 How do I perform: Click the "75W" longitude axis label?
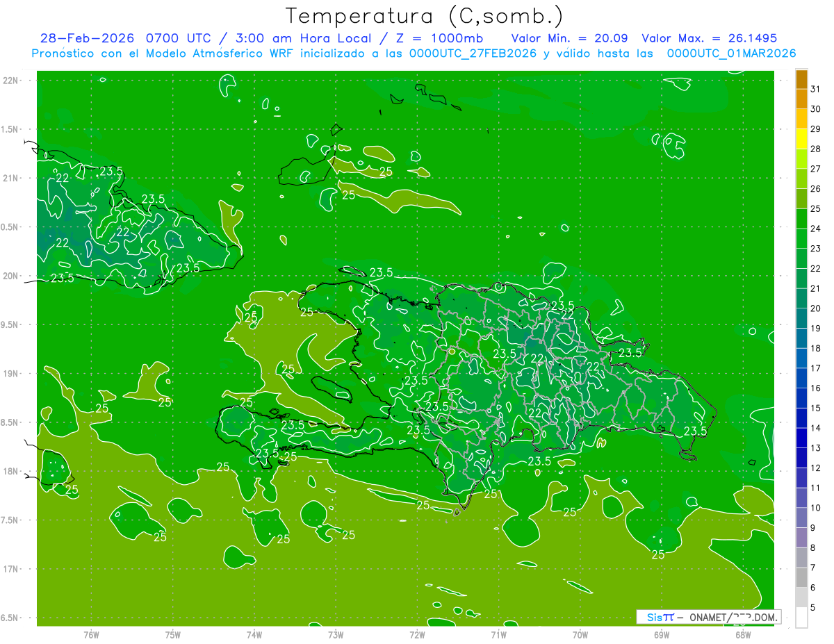[x=173, y=634]
